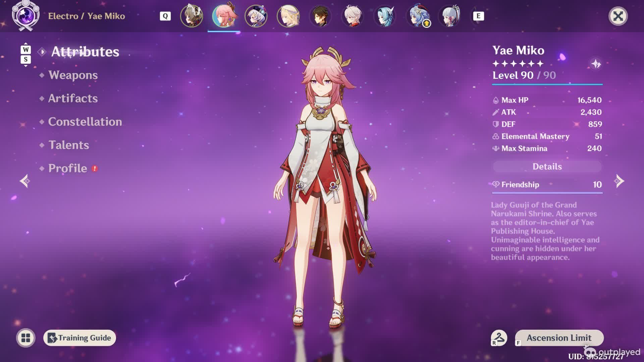Open the outfit hanger icon
This screenshot has width=644, height=362.
click(x=499, y=338)
